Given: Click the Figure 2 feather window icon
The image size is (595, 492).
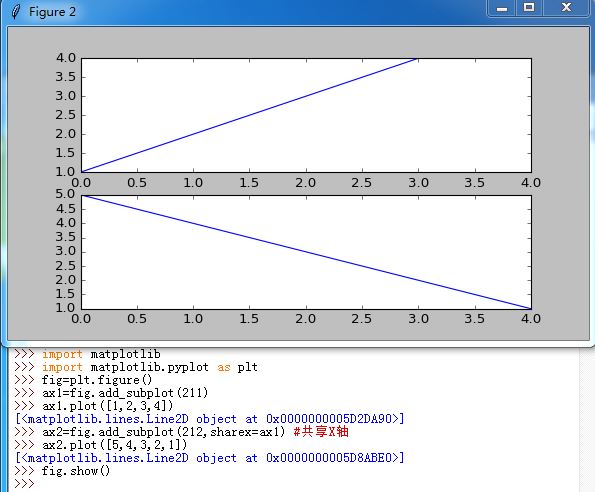Looking at the screenshot, I should 16,12.
